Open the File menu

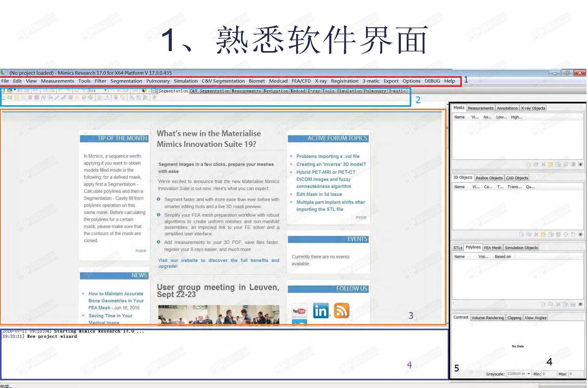click(5, 81)
